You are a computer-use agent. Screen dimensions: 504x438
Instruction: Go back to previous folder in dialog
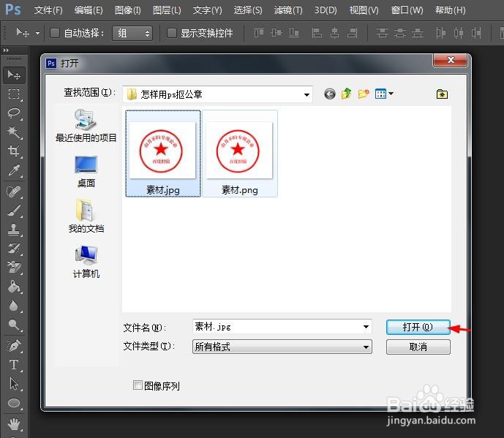click(330, 94)
